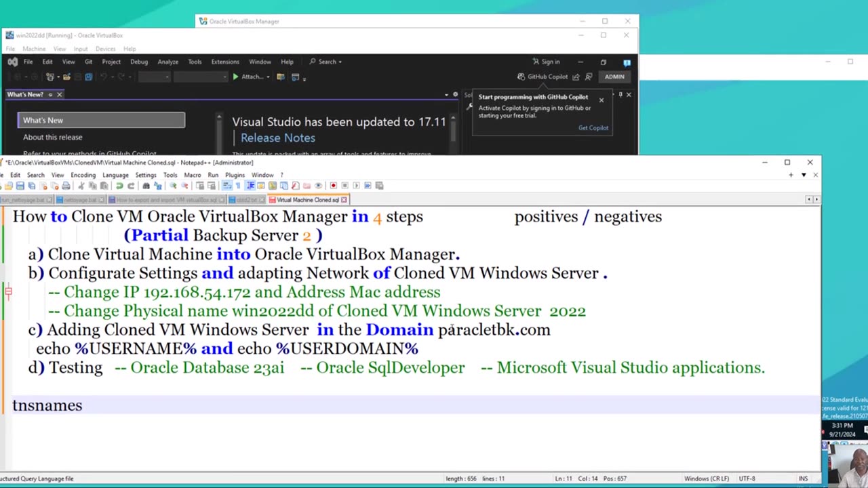Open Notepad++ Plugins menu
This screenshot has width=868, height=488.
coord(235,175)
